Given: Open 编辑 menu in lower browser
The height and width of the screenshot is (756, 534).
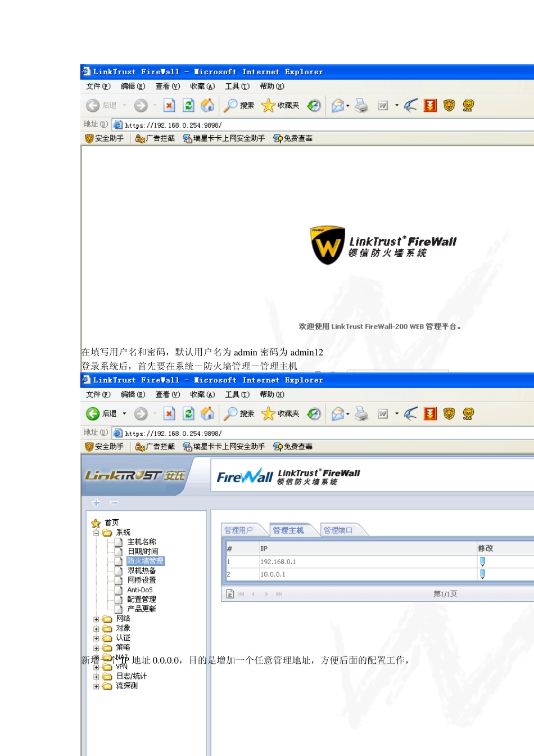Looking at the screenshot, I should point(133,394).
